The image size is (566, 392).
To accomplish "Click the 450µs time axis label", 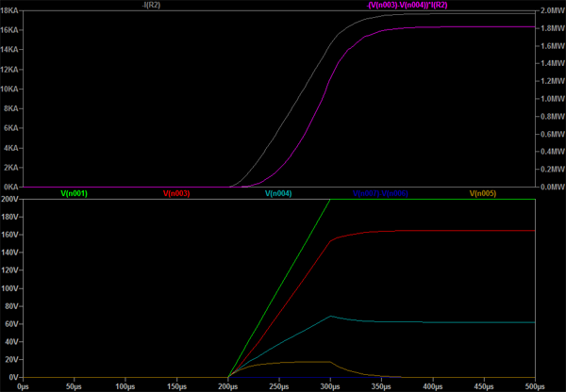I will point(484,387).
